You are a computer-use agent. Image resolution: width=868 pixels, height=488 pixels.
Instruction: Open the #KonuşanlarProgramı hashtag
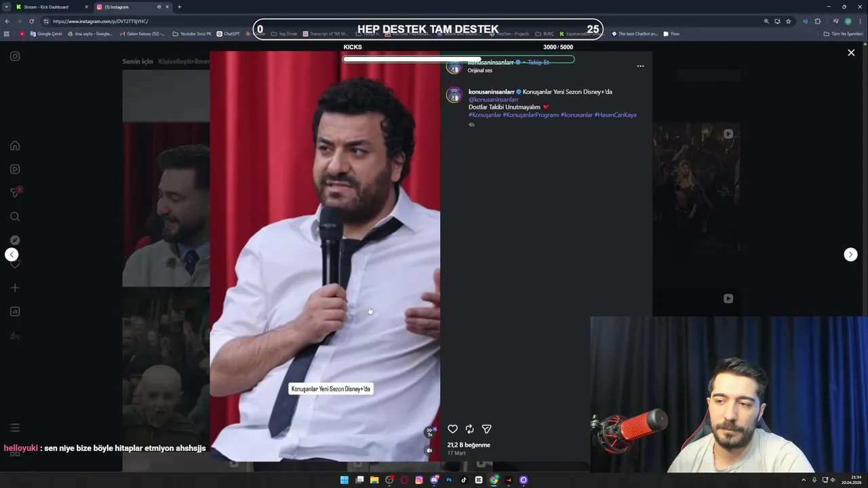(531, 115)
